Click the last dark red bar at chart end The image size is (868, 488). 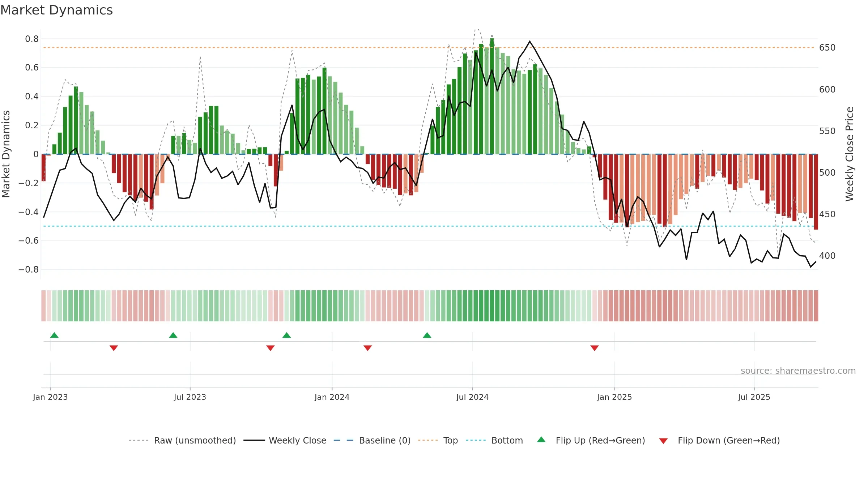(816, 192)
